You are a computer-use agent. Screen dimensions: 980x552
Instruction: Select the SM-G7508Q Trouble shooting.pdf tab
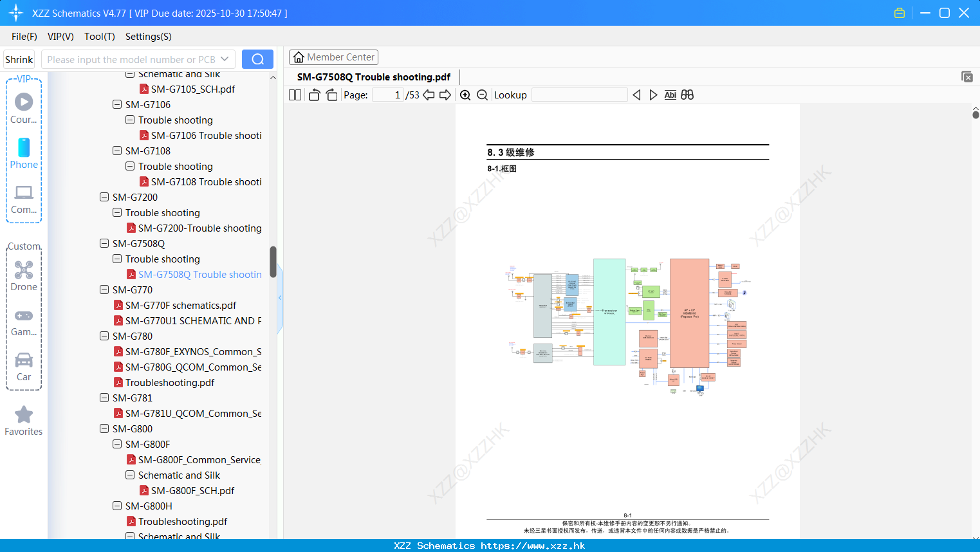click(374, 77)
